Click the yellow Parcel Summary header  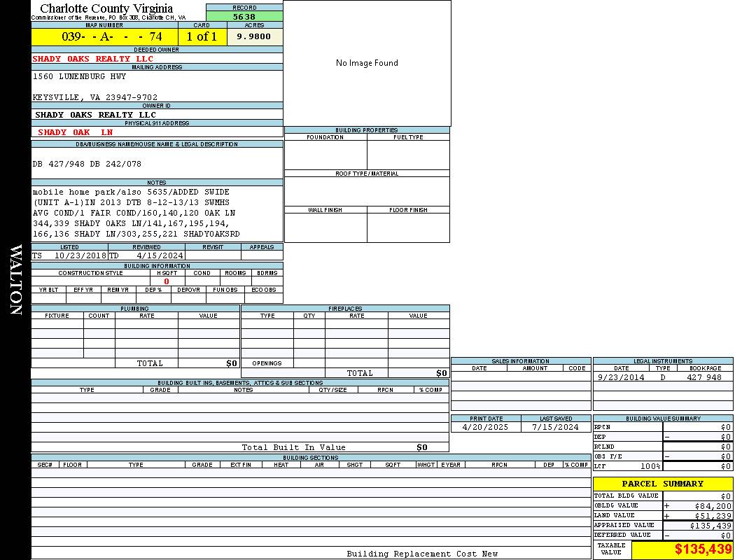pos(662,484)
